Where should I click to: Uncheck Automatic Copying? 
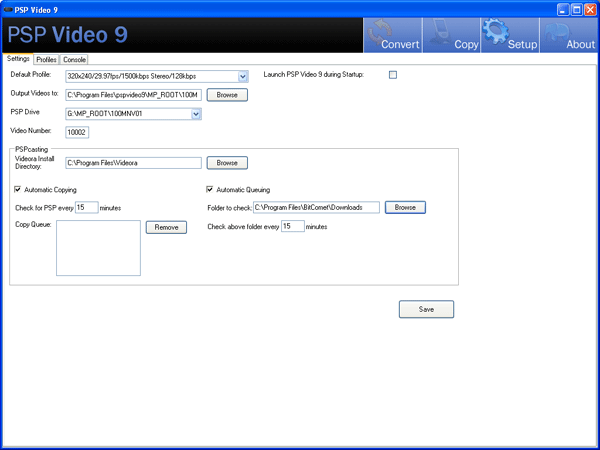pyautogui.click(x=18, y=189)
